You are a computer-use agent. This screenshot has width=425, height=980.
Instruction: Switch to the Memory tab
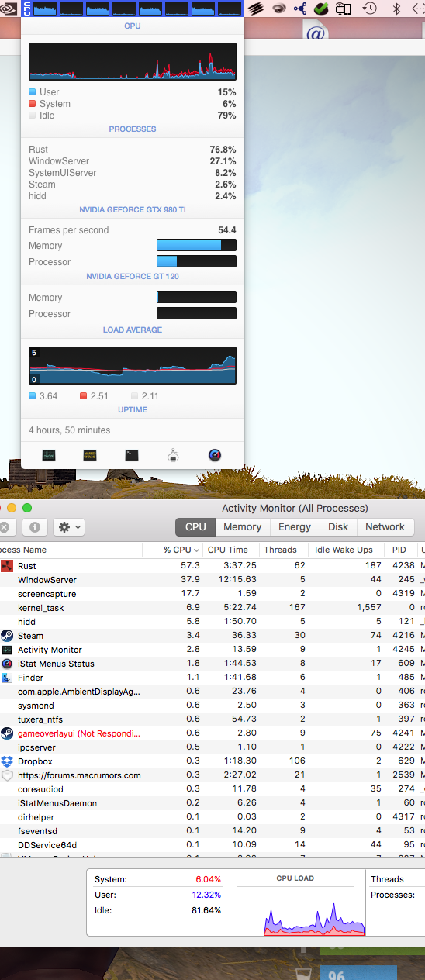coord(243,527)
